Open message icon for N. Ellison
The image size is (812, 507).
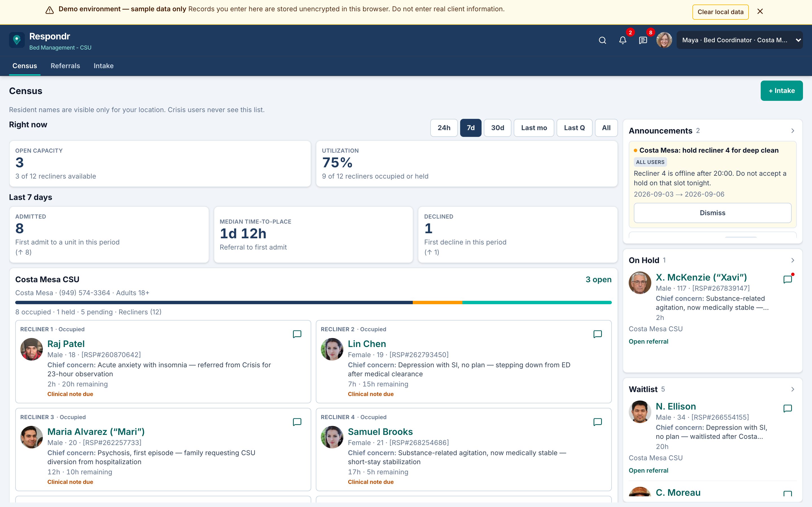click(x=787, y=408)
